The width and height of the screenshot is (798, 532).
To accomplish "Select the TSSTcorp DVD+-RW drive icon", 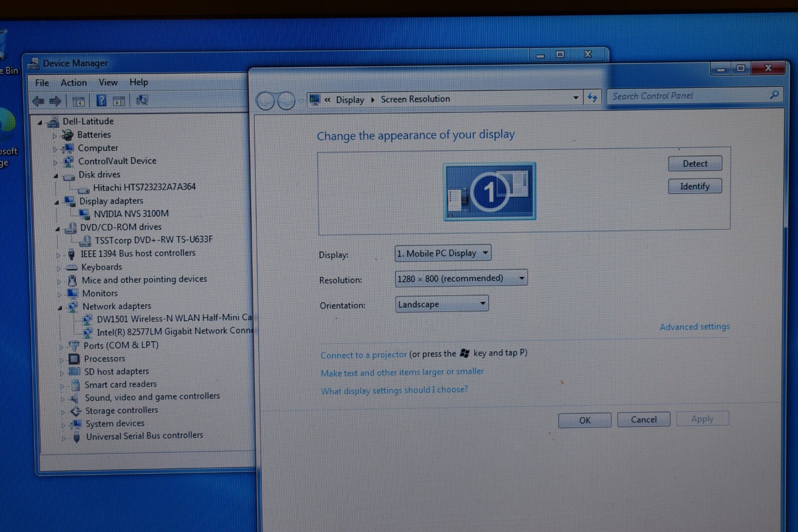I will click(85, 240).
